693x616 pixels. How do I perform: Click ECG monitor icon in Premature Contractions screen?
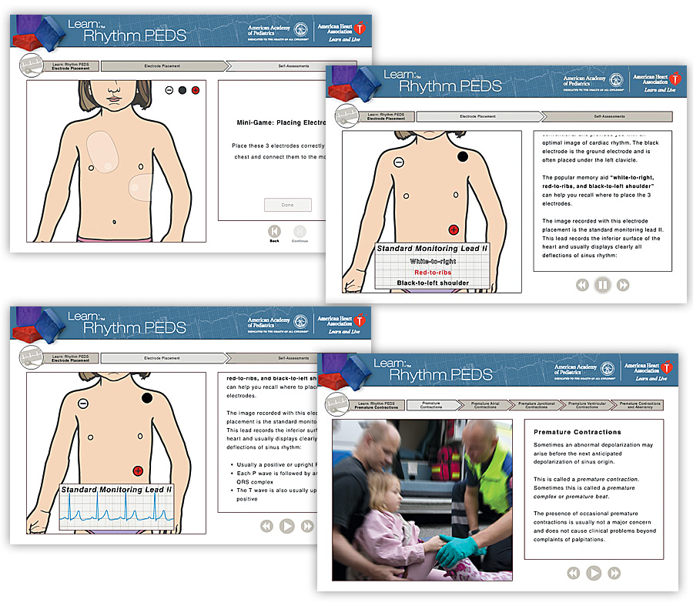pyautogui.click(x=336, y=404)
